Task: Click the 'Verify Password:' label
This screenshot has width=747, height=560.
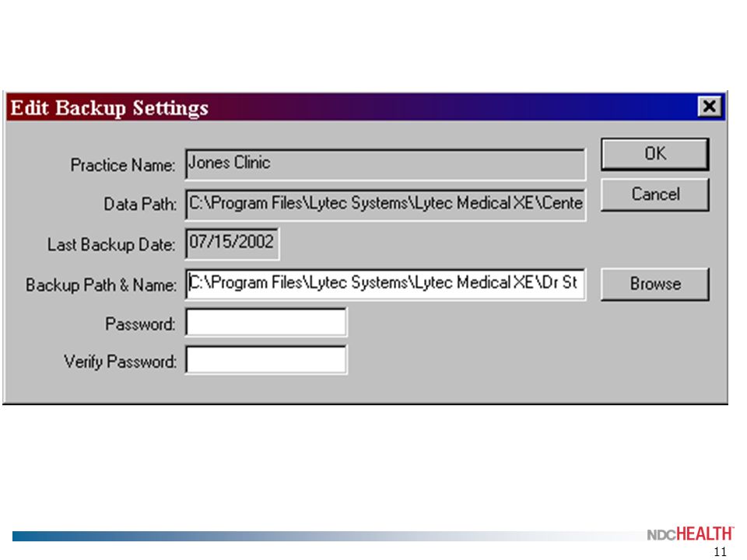Action: click(x=120, y=362)
